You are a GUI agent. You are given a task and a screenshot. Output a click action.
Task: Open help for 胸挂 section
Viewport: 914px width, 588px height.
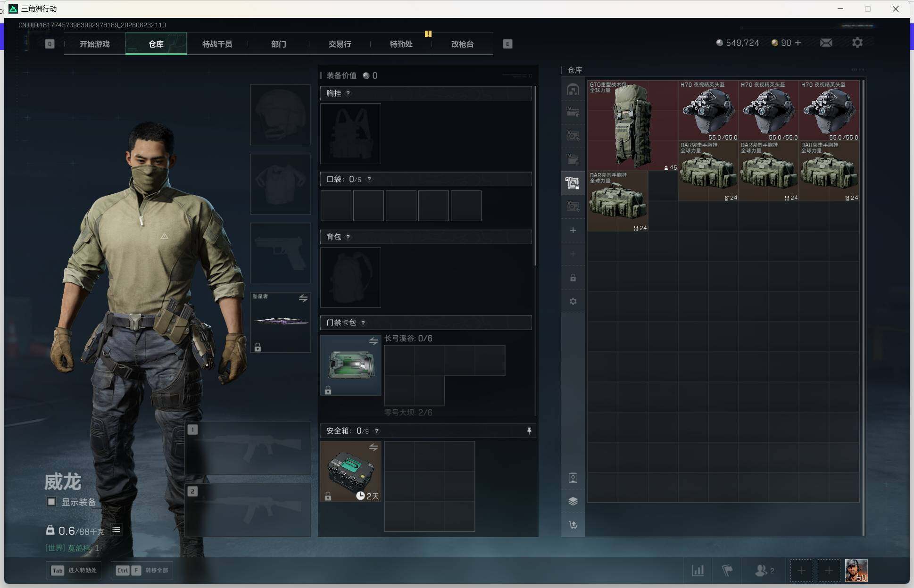pos(348,93)
